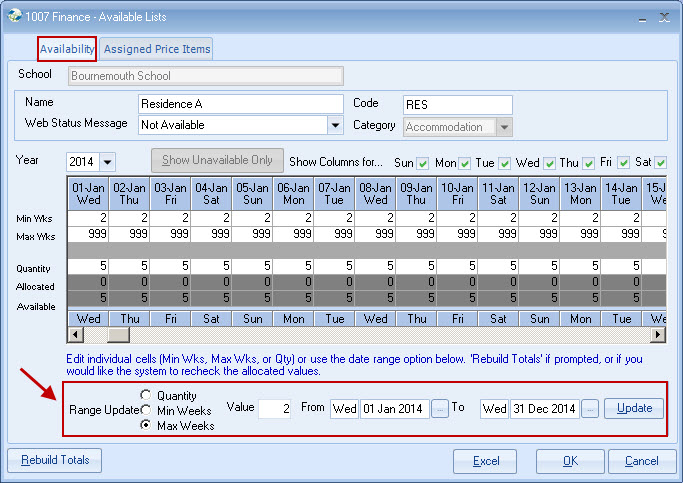The width and height of the screenshot is (683, 483).
Task: Click the grid scrollbar left arrow
Action: 75,336
